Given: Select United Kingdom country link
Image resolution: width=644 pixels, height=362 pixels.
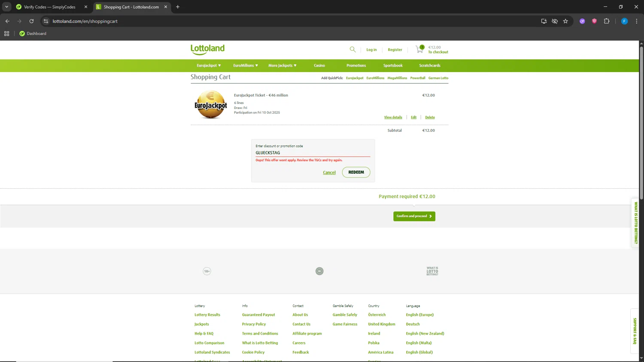Looking at the screenshot, I should coord(381,324).
